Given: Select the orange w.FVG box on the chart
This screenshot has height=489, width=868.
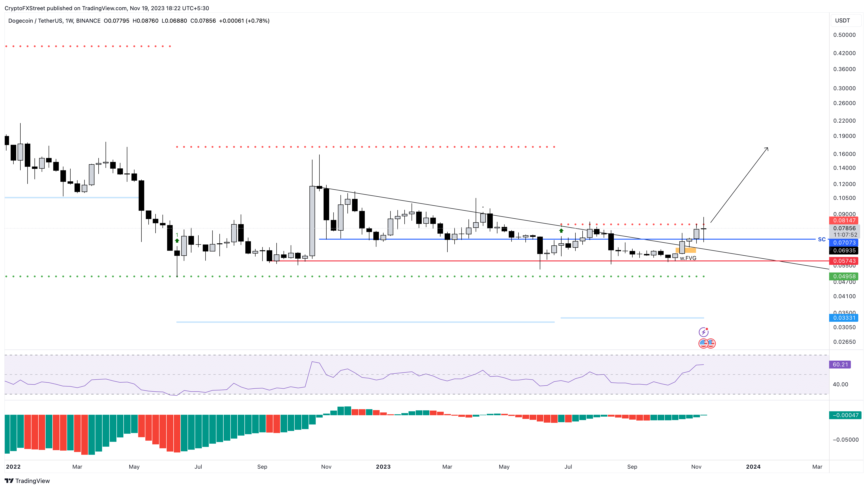Looking at the screenshot, I should point(686,250).
